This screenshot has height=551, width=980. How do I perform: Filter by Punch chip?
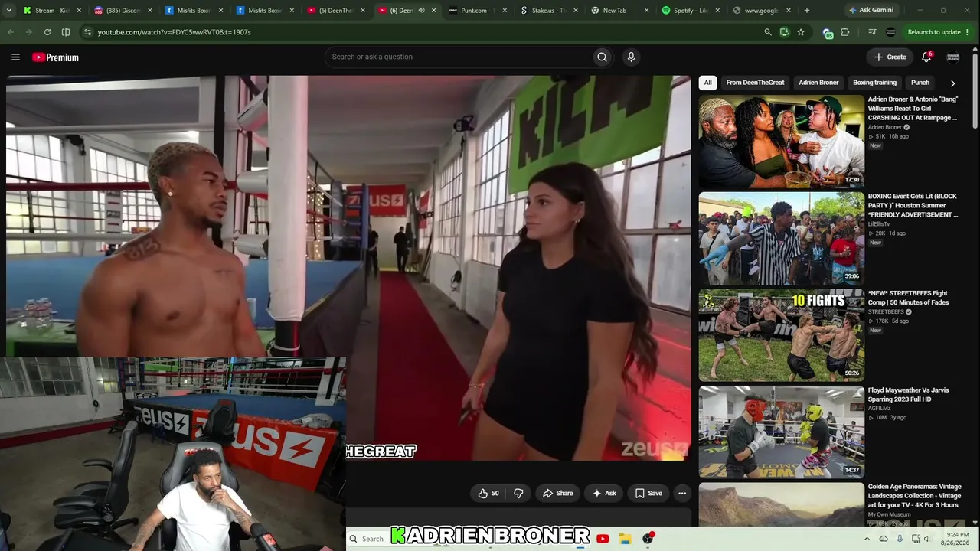pyautogui.click(x=920, y=83)
